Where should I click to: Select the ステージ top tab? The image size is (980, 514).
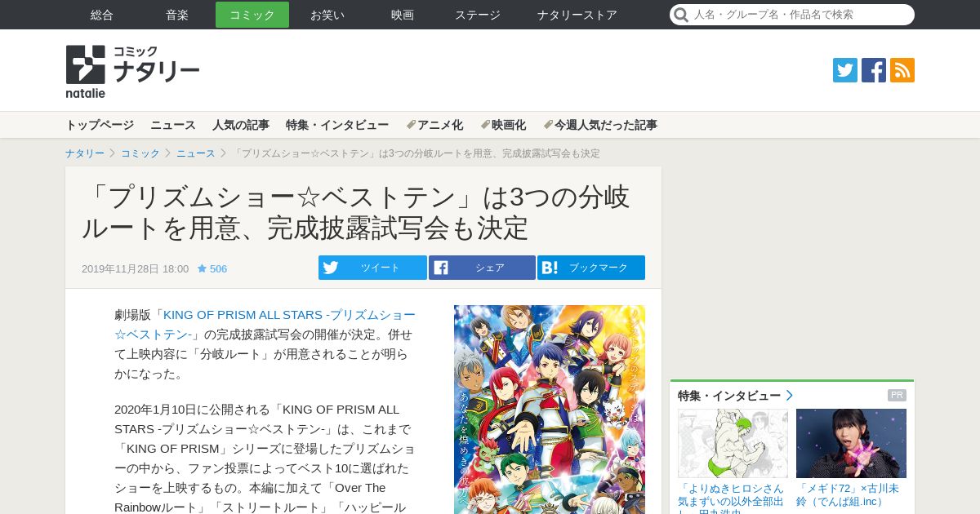point(478,15)
